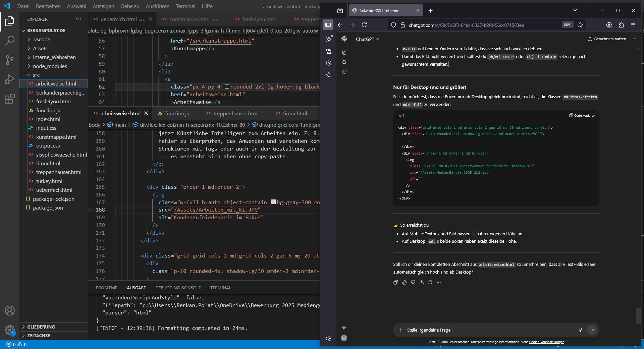Collapse the src folder
Screen dimensions: 644x349
pyautogui.click(x=36, y=75)
